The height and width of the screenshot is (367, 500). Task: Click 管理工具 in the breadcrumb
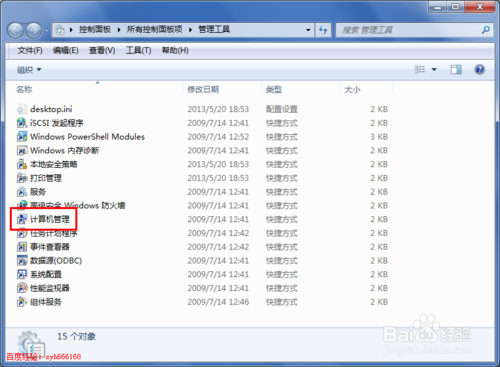tap(214, 30)
